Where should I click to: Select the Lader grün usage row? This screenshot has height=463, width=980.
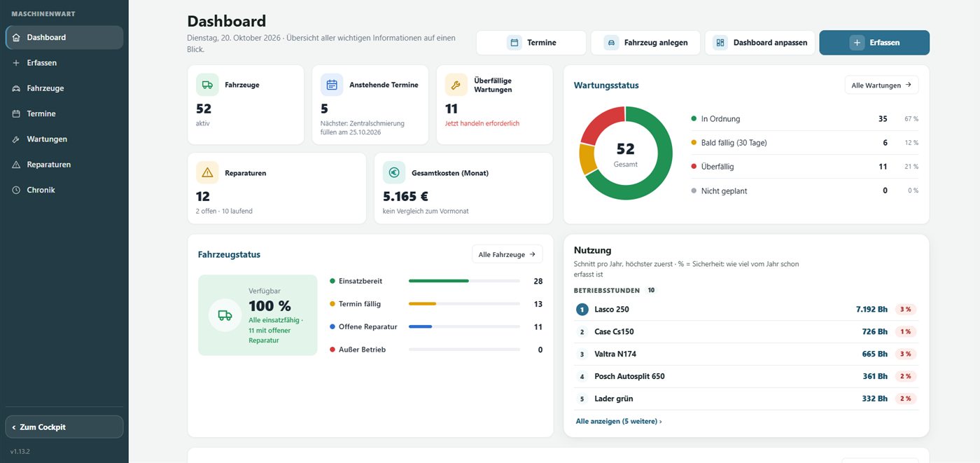746,399
